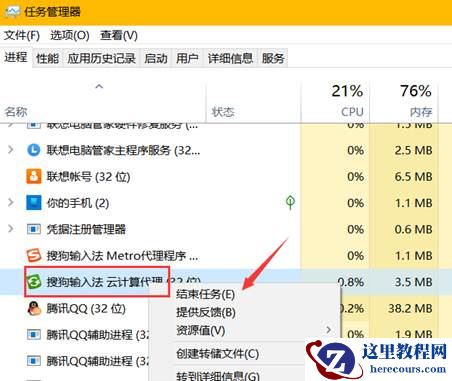This screenshot has height=381, width=452.
Task: Switch to the 应用历史记录 tab
Action: coord(101,58)
